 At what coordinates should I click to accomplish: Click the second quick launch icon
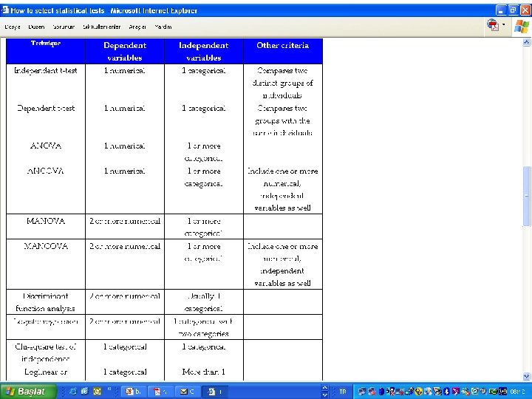(x=84, y=392)
